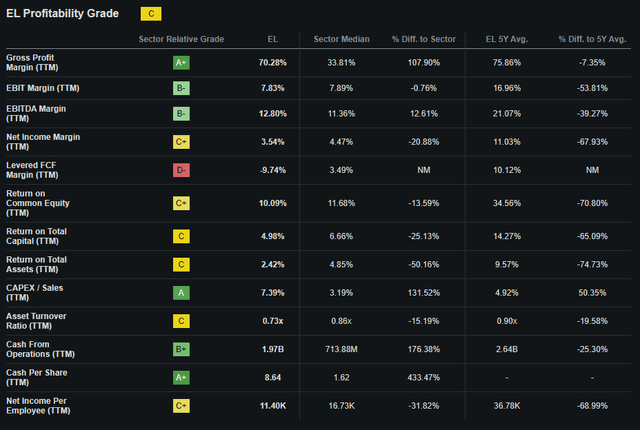The height and width of the screenshot is (430, 640).
Task: Select the CAPEX / Sales (TTM) row label
Action: pos(35,293)
